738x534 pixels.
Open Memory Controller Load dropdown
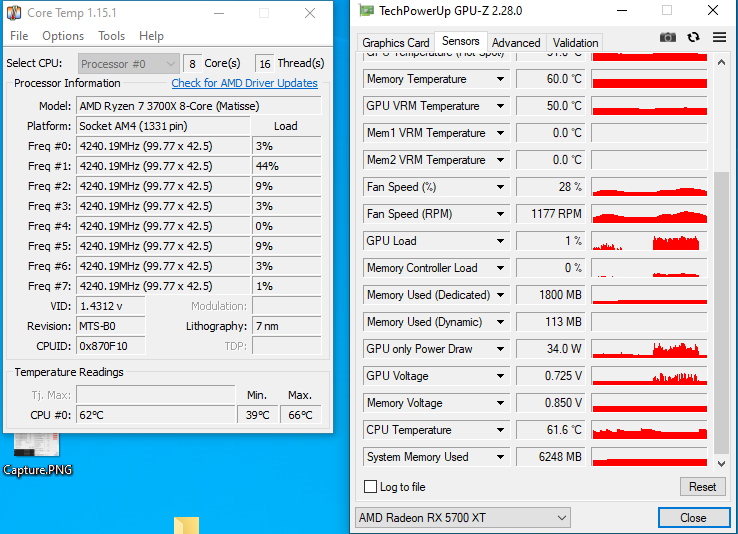click(500, 268)
